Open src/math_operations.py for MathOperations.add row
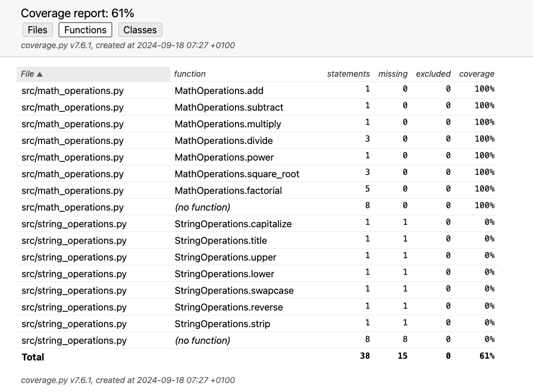The image size is (533, 392). 73,91
